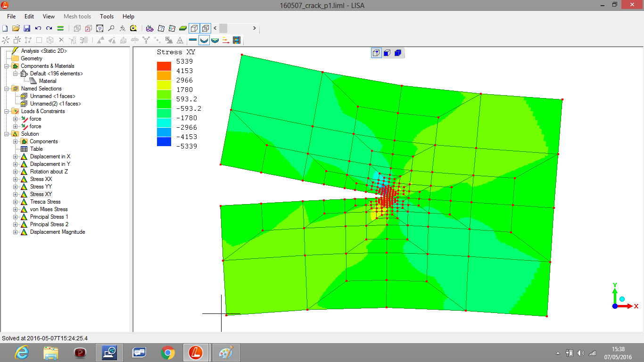Toggle the undeformed flat line view
Image resolution: width=644 pixels, height=362 pixels.
click(193, 40)
